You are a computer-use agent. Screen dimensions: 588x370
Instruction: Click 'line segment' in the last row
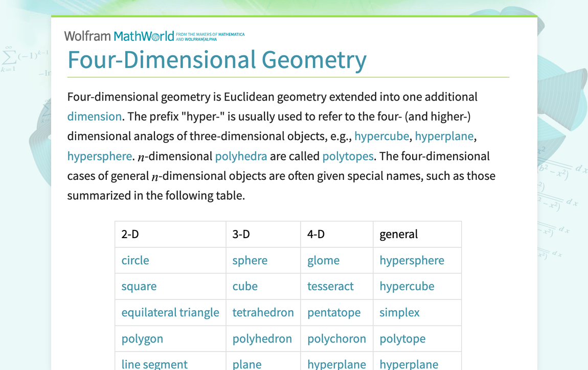pyautogui.click(x=154, y=364)
